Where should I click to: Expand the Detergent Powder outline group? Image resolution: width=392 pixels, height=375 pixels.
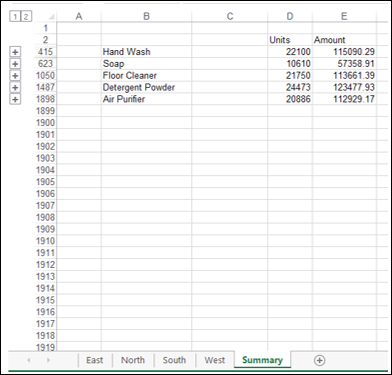pyautogui.click(x=15, y=87)
